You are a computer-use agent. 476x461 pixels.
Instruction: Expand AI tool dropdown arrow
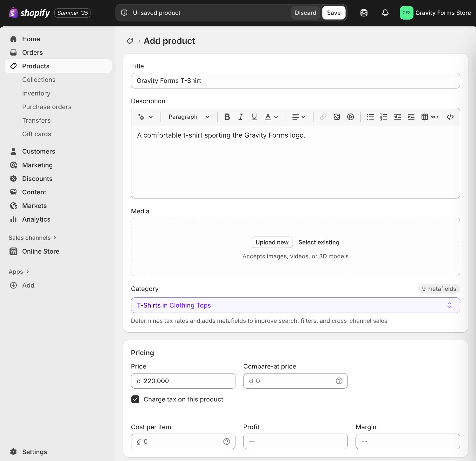coord(151,117)
